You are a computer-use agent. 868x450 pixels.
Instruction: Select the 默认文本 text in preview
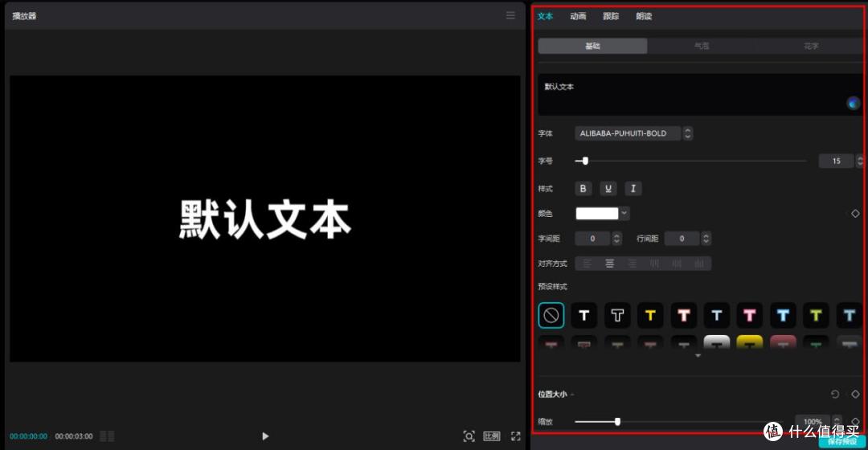tap(265, 219)
